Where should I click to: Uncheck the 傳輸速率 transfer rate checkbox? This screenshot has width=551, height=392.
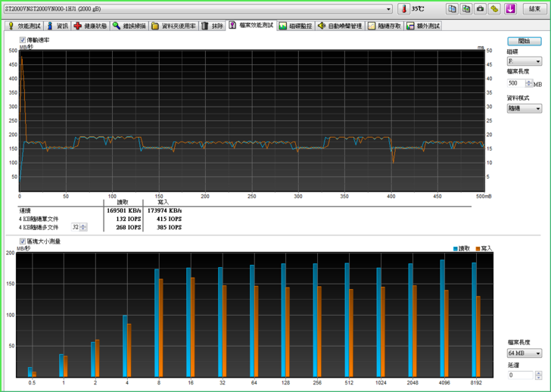23,39
